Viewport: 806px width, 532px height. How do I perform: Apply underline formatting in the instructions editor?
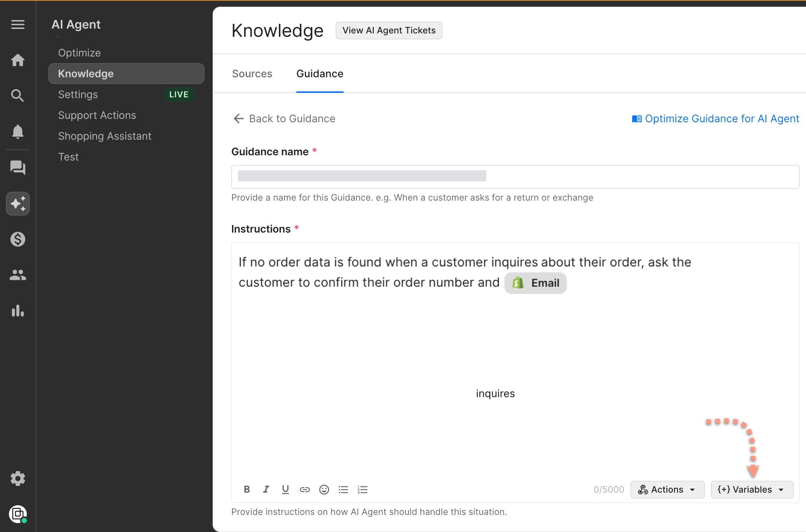click(x=285, y=490)
